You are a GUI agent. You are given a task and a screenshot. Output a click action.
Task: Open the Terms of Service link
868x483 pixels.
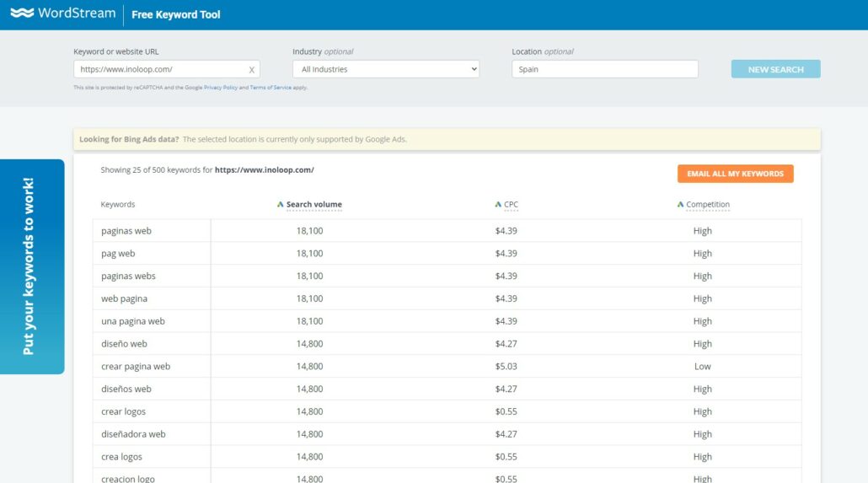(x=271, y=88)
